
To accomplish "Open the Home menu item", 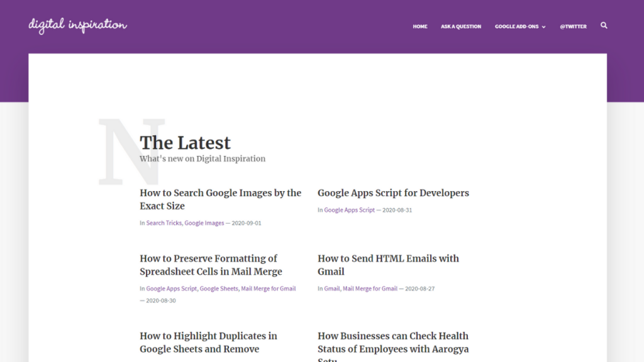I will click(419, 26).
